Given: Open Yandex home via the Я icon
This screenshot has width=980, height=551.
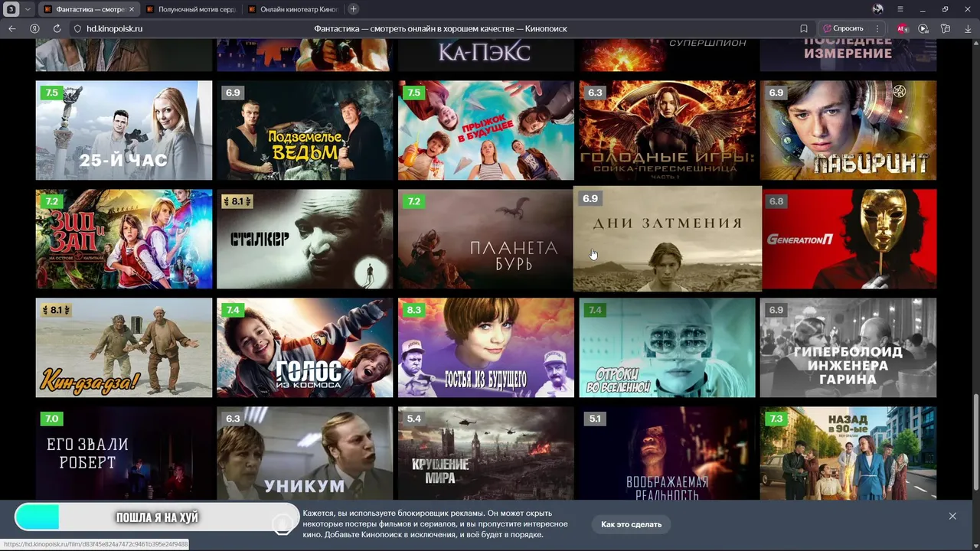Looking at the screenshot, I should click(x=34, y=28).
